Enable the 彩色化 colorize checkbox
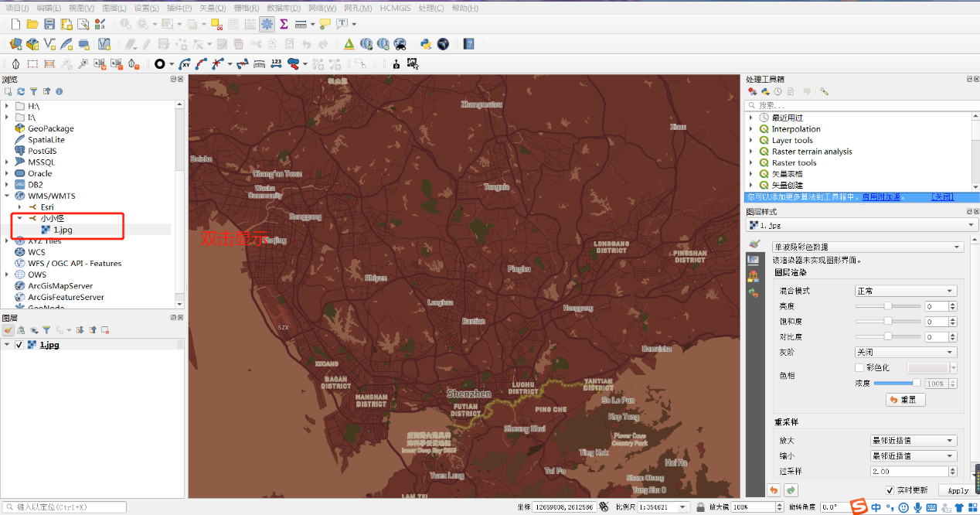980x515 pixels. (859, 368)
